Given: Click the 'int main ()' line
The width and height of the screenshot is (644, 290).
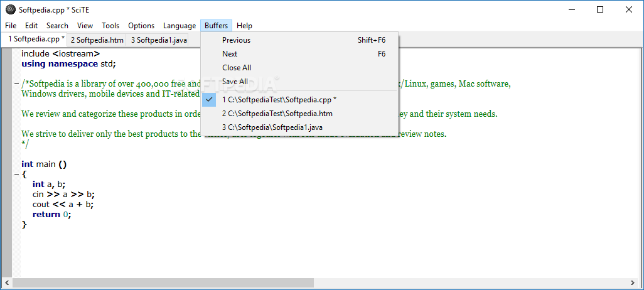Looking at the screenshot, I should coord(44,164).
